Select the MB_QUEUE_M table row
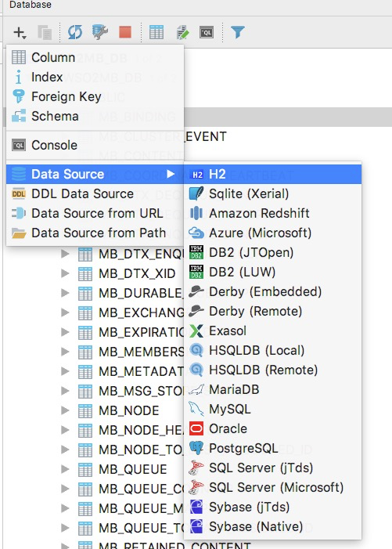This screenshot has height=549, width=392. tap(141, 509)
